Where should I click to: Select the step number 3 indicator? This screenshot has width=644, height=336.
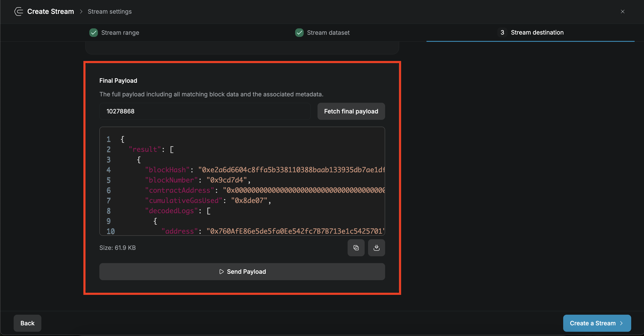tap(502, 32)
